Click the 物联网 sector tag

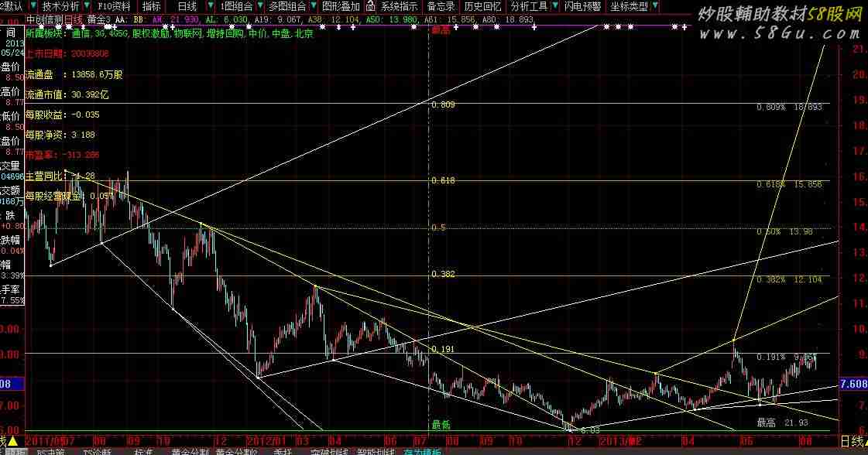[x=188, y=33]
